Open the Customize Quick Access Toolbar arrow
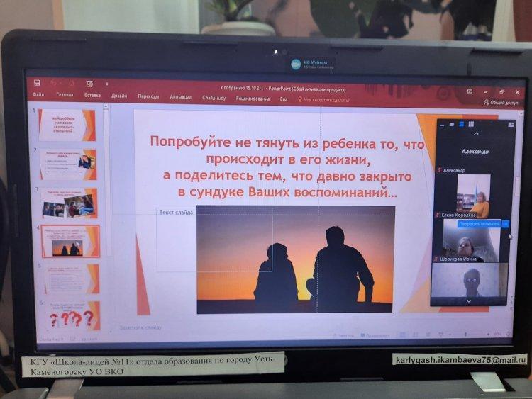The height and width of the screenshot is (399, 532). [x=106, y=84]
